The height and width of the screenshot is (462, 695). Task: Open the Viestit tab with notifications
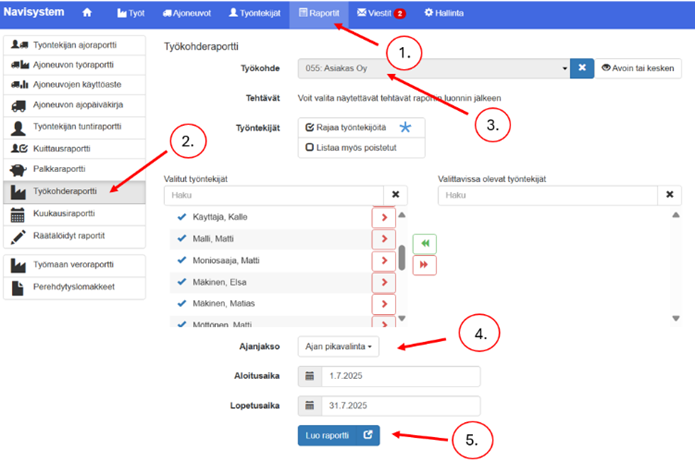coord(380,13)
